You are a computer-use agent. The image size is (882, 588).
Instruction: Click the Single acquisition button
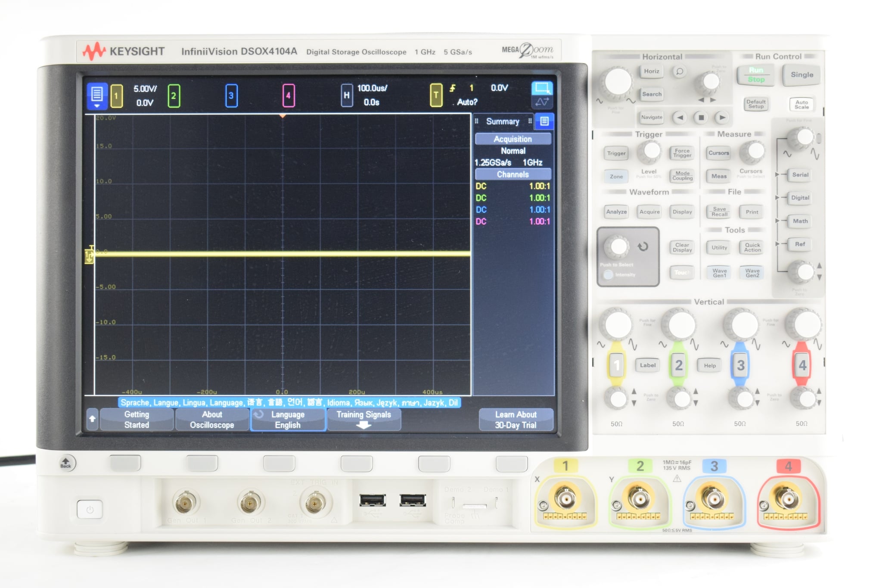coord(802,75)
